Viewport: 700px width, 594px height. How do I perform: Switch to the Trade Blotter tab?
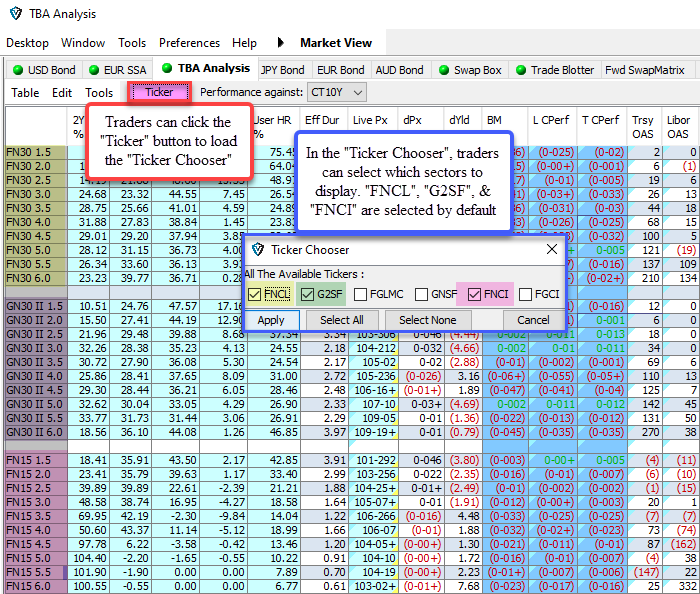coord(555,70)
